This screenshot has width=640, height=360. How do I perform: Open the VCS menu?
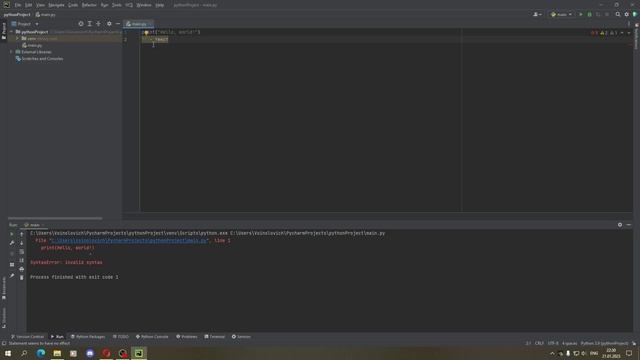pyautogui.click(x=129, y=5)
